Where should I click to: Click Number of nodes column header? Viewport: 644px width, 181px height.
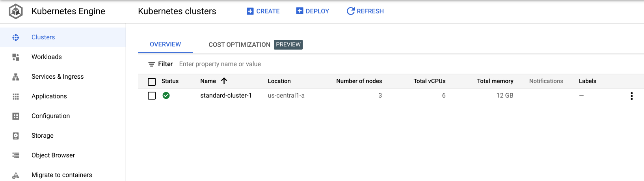[x=359, y=81]
